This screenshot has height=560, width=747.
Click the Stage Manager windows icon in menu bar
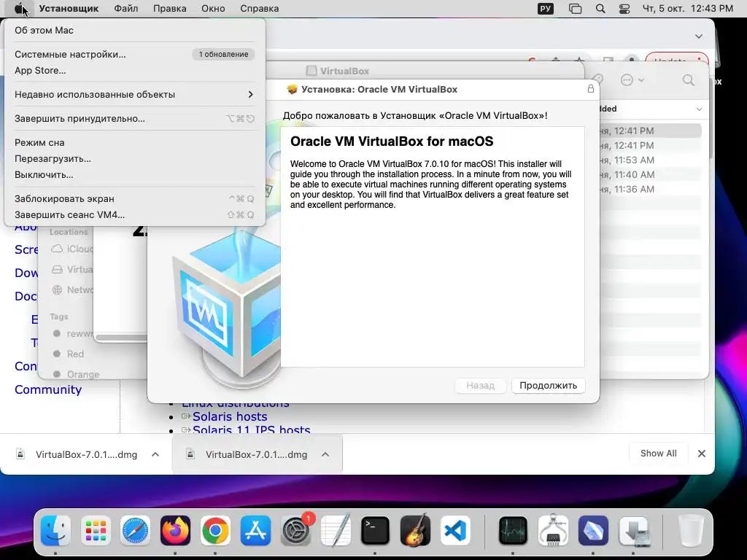tap(575, 9)
